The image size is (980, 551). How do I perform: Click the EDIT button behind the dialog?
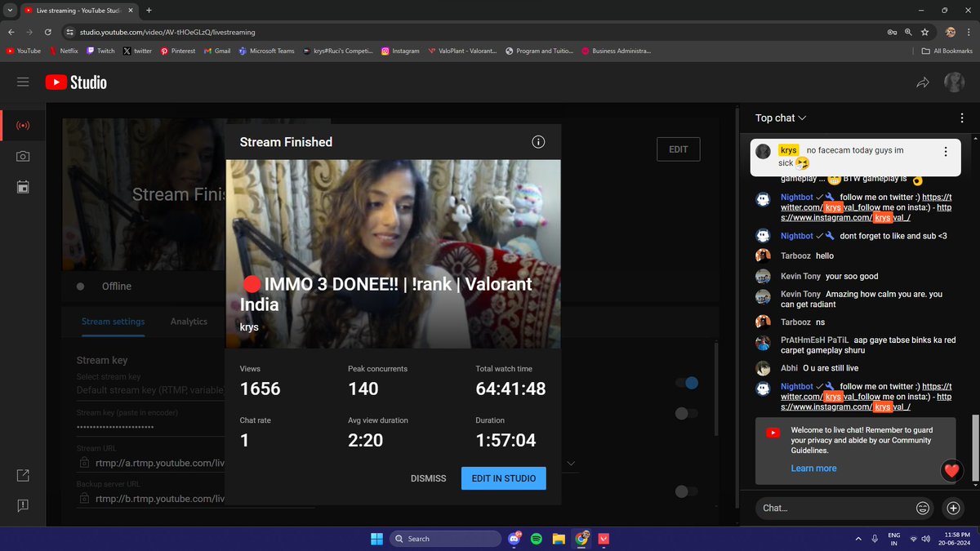click(678, 149)
